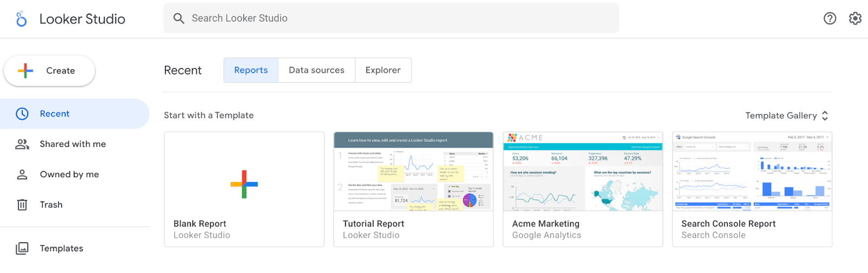Click the Looker Studio logo icon
868x273 pixels.
[x=21, y=19]
